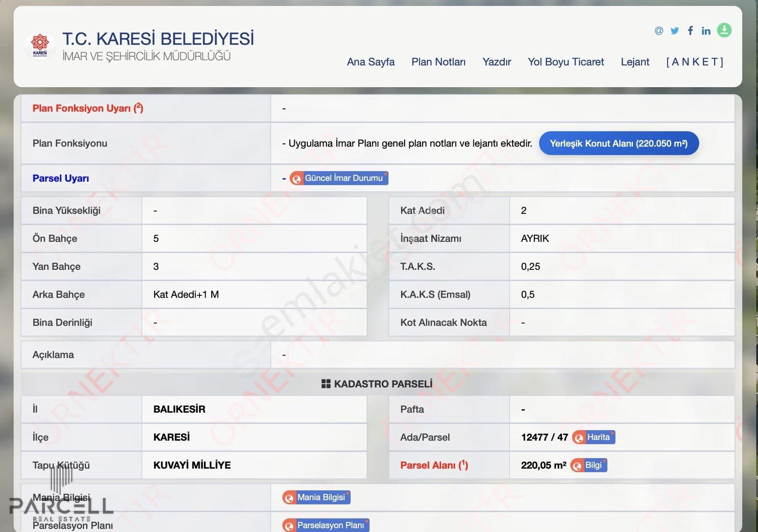
Task: Click the Plan Fonksiyonu row label
Action: point(70,143)
